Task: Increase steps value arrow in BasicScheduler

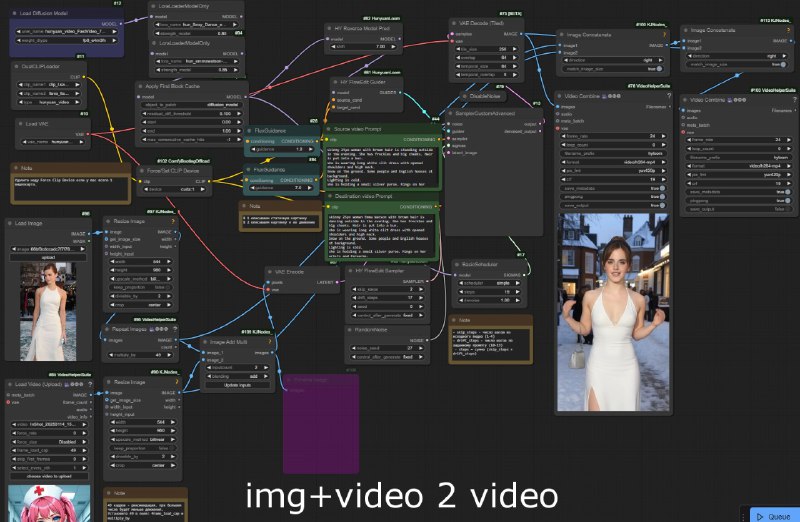Action: 517,292
